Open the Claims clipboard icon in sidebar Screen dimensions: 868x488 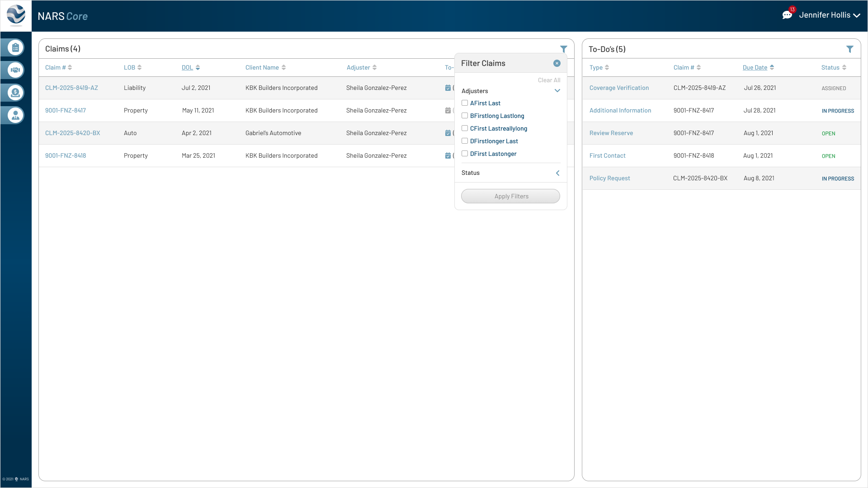(15, 47)
